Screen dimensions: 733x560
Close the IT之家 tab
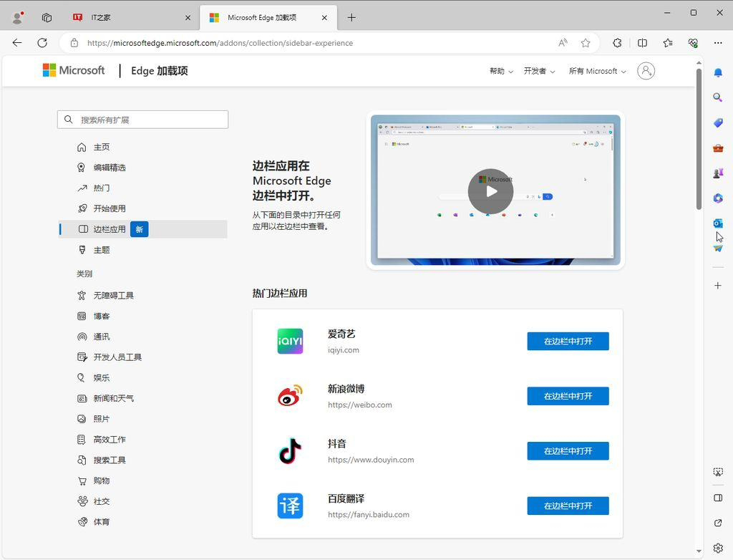[x=188, y=18]
